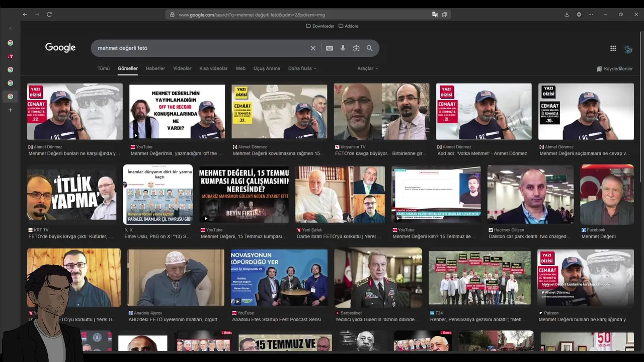Open the Anadolu Ajansı elderly man thumbnail

pos(176,278)
